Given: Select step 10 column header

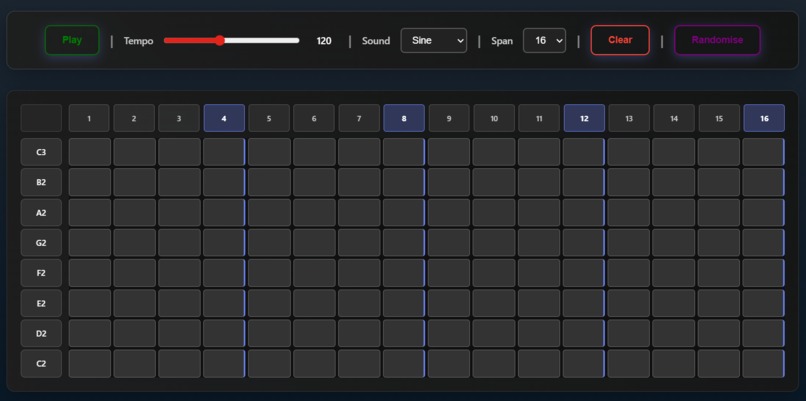Looking at the screenshot, I should [494, 118].
